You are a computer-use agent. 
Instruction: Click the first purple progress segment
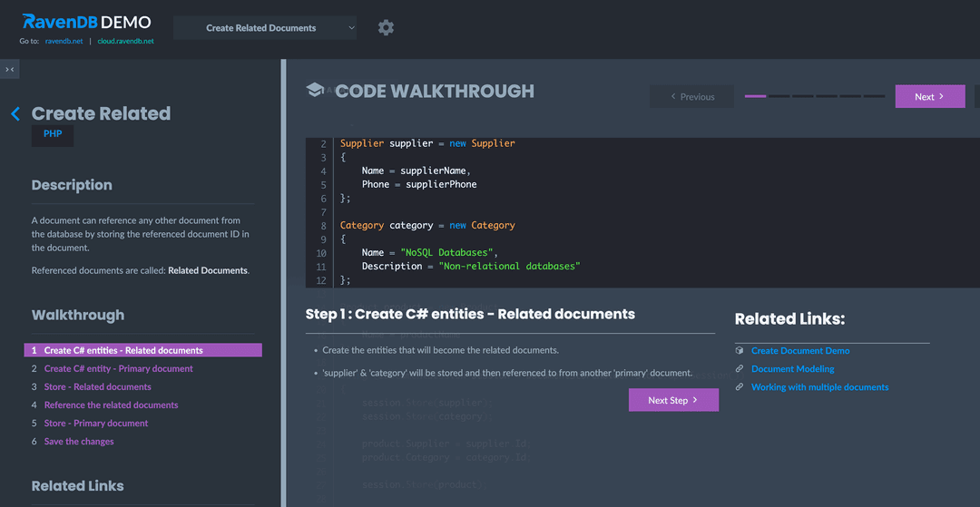pos(755,96)
